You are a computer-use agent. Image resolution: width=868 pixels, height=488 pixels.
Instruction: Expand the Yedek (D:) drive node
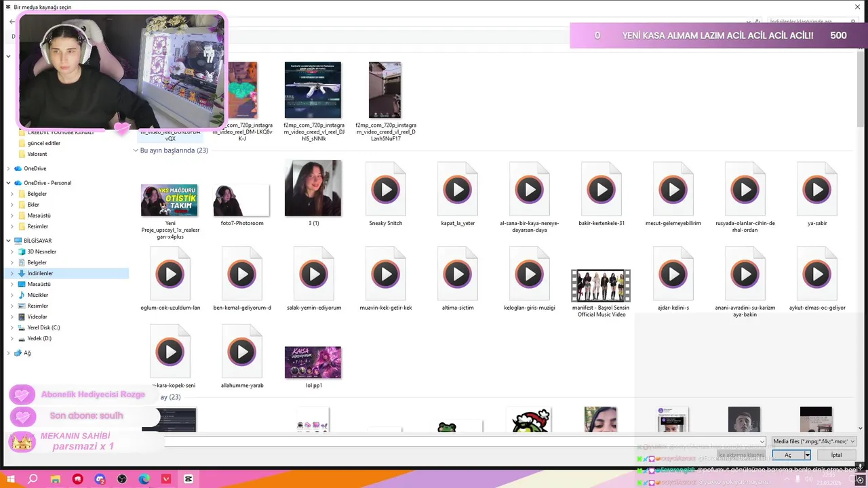click(12, 338)
